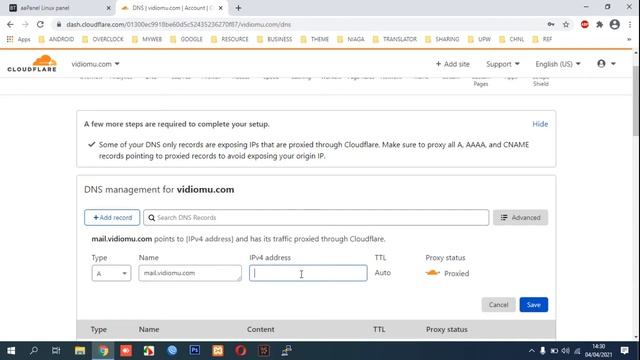The height and width of the screenshot is (360, 640).
Task: Open Windows taskbar search
Action: pyautogui.click(x=34, y=351)
